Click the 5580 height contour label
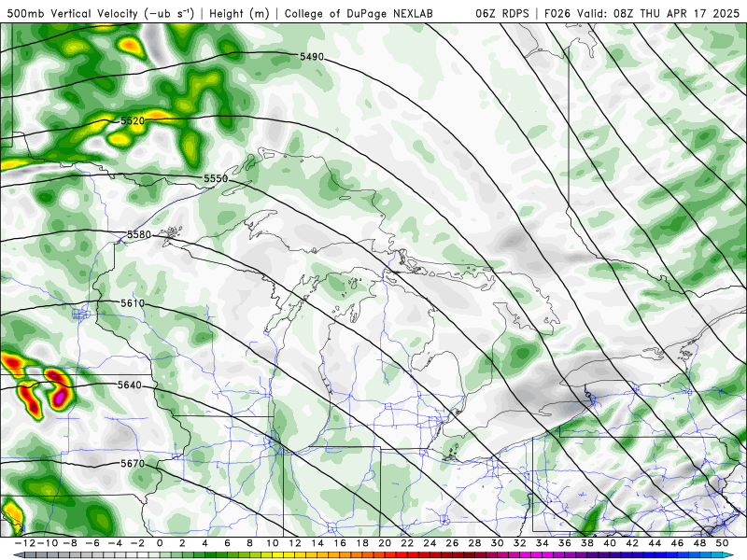747x560 pixels. click(x=139, y=234)
